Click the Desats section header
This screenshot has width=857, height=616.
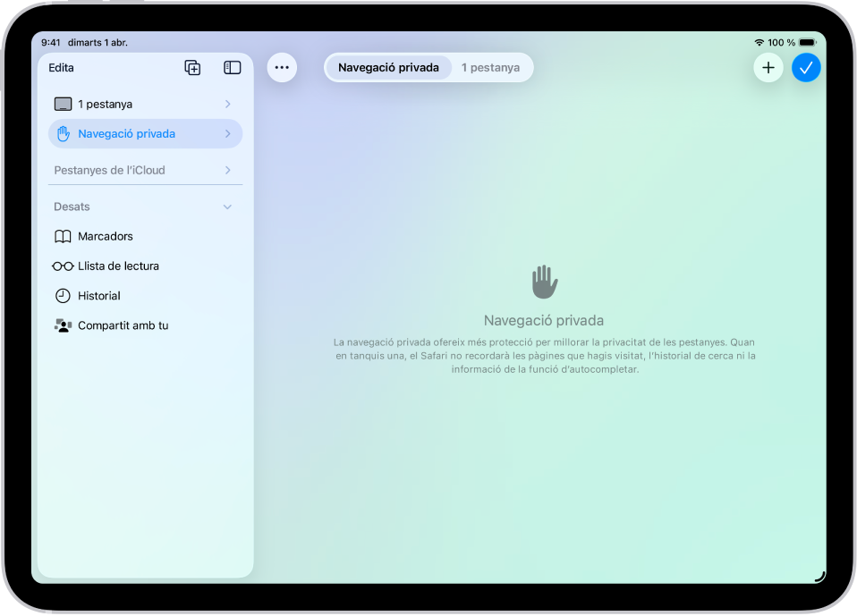click(72, 207)
